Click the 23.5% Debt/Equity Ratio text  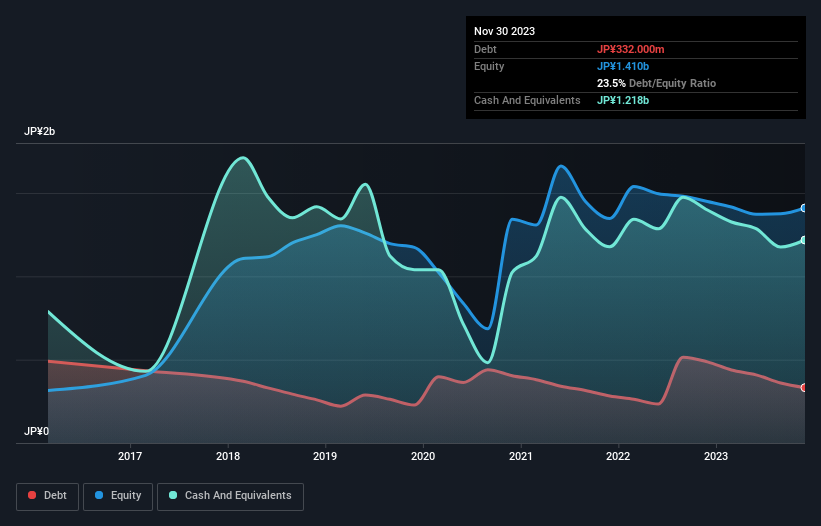pyautogui.click(x=656, y=83)
